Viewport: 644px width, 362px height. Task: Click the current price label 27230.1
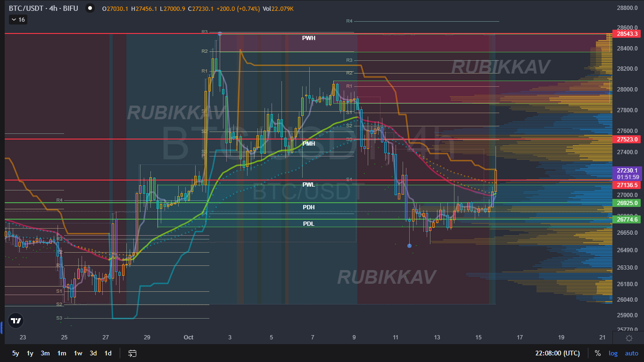coord(627,171)
